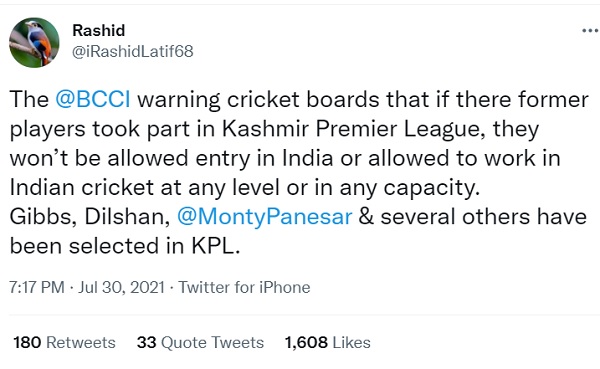The image size is (600, 369).
Task: Click the text "Gibbs, Dilshan," in tweet
Action: (90, 217)
